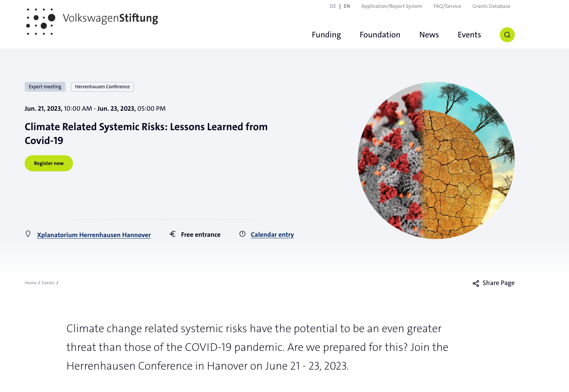This screenshot has width=569, height=392.
Task: Click the share icon beside Share Page
Action: 475,284
